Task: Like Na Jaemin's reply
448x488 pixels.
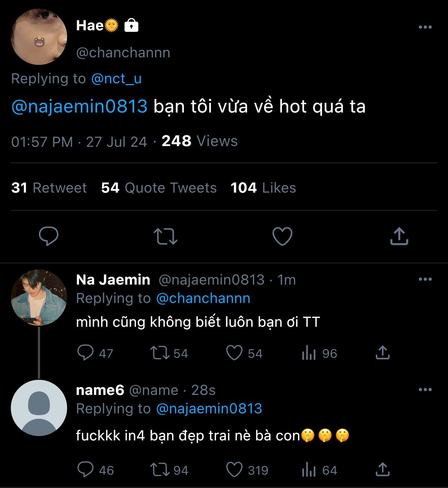Action: pyautogui.click(x=234, y=353)
